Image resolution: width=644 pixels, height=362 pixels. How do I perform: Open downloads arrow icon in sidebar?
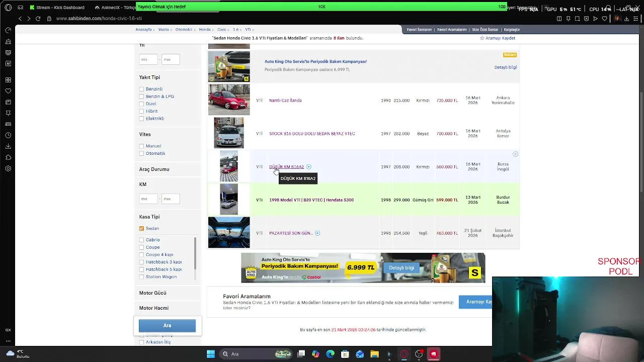[x=8, y=146]
